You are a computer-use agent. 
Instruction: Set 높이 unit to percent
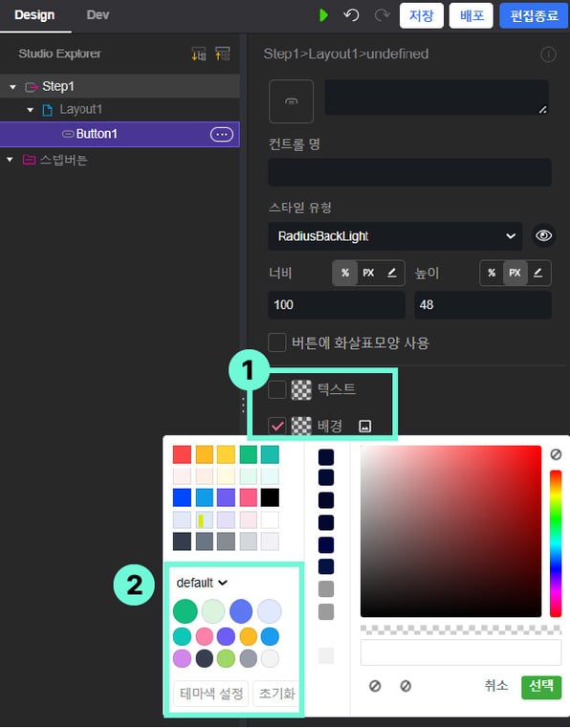tap(492, 273)
